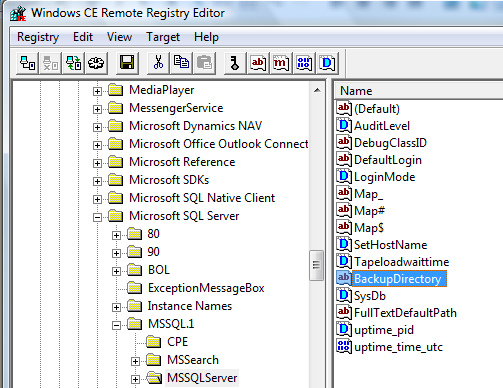
Task: Expand the 90 subkey
Action: coord(116,253)
